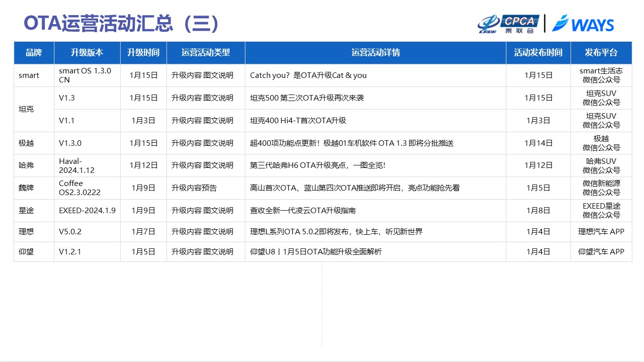Click version cell Coffee OS2.3.0222
Screen dimensions: 644x362
point(87,188)
